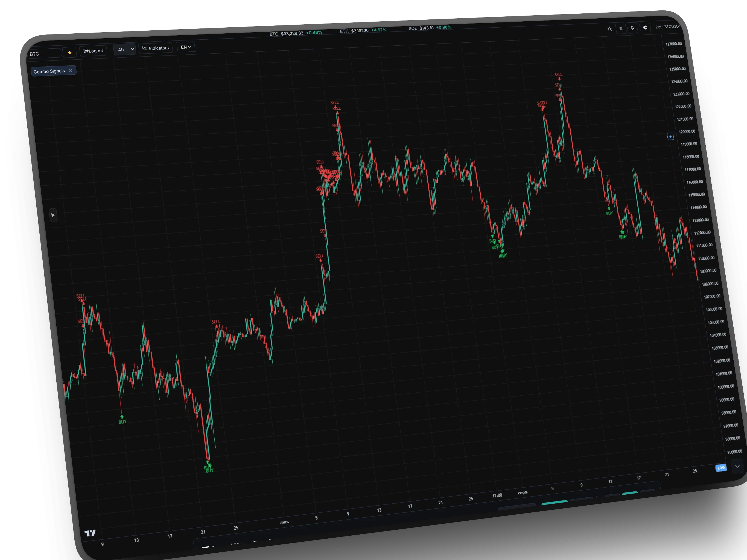
Task: Click the Logout button
Action: click(93, 51)
